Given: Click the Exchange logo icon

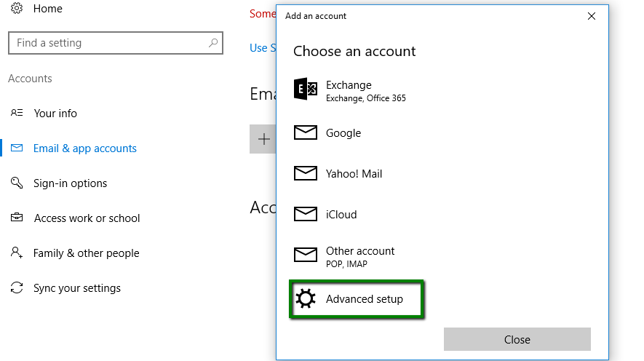Looking at the screenshot, I should click(305, 89).
